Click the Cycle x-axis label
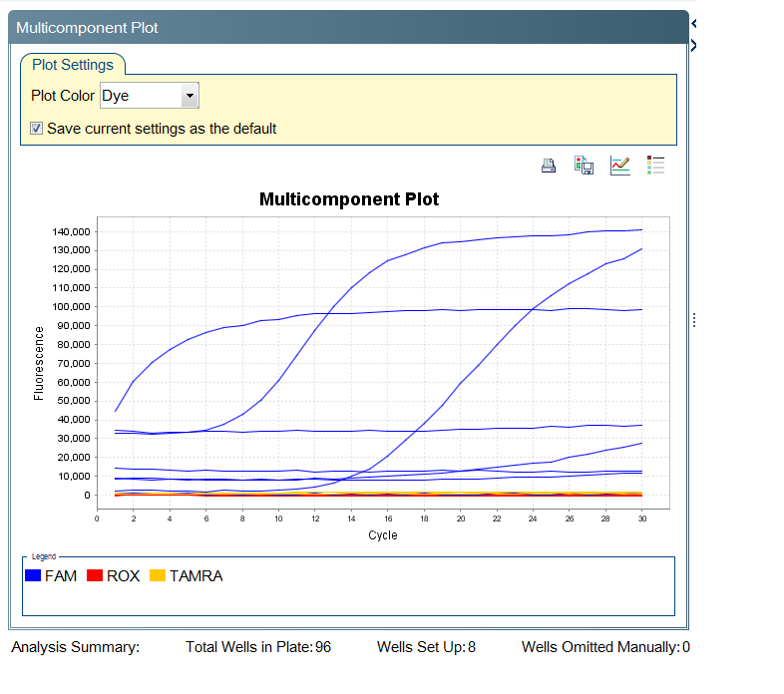Screen dimensions: 784x694 (x=382, y=535)
